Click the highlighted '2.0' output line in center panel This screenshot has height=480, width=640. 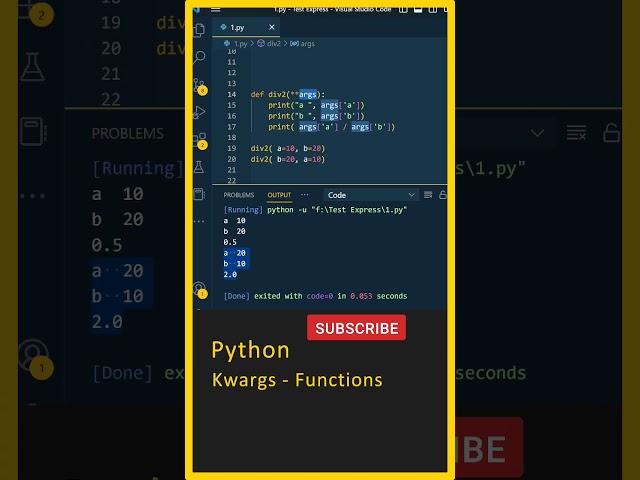coord(230,274)
